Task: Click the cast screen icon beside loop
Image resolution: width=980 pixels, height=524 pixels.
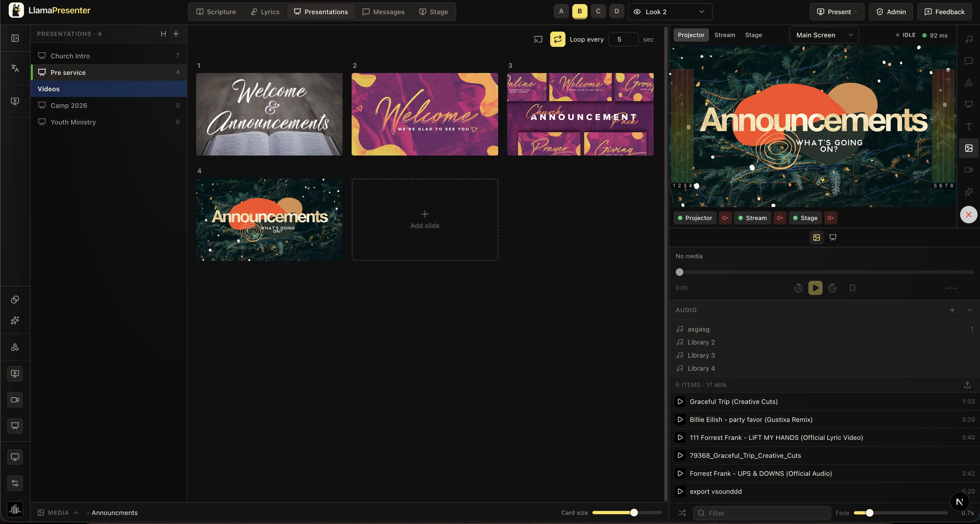Action: pyautogui.click(x=538, y=39)
